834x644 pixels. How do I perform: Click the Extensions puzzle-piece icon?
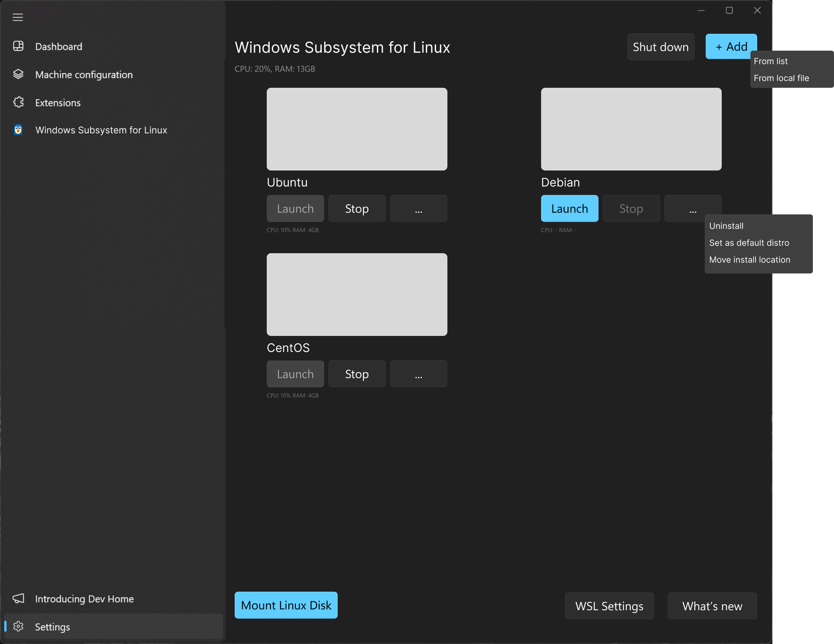19,102
